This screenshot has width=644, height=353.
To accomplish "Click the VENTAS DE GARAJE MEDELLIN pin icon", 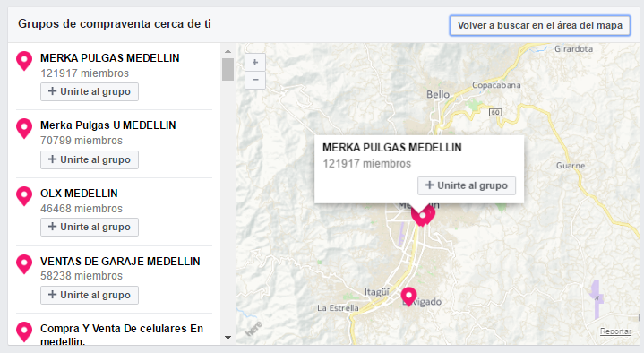I will click(24, 264).
